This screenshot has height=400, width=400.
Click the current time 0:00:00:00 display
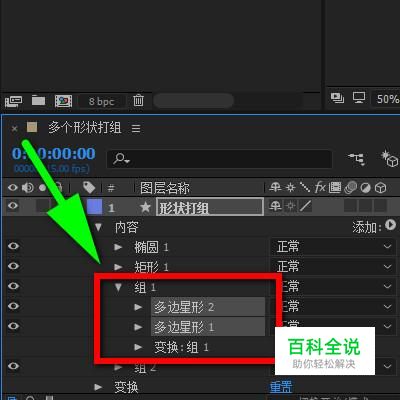coord(54,154)
